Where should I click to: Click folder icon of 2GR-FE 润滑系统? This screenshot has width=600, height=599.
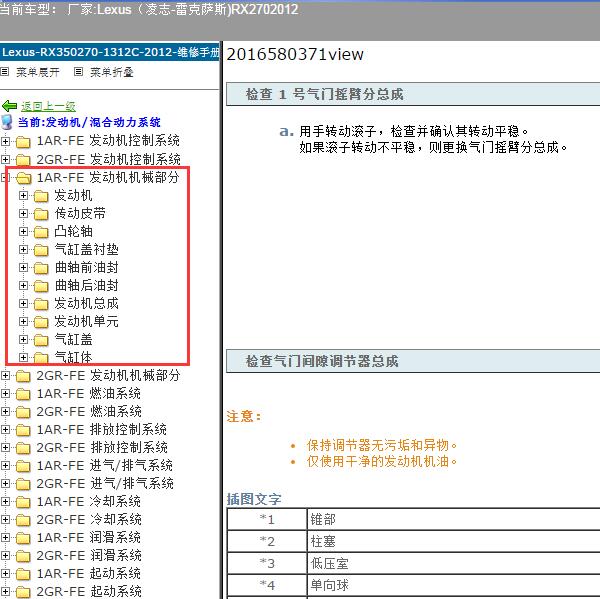click(x=23, y=556)
